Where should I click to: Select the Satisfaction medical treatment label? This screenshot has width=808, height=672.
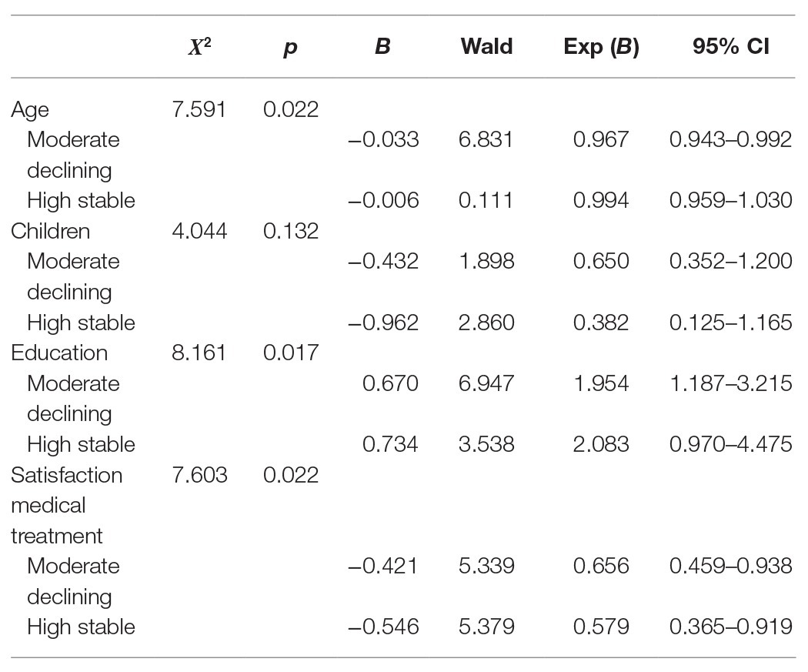[66, 506]
